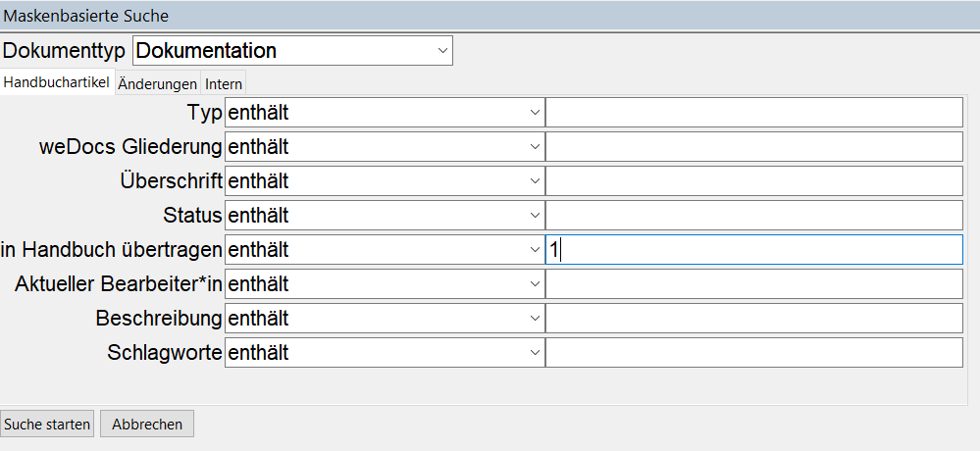
Task: Switch to the Handbuchartikel tab
Action: pyautogui.click(x=57, y=83)
